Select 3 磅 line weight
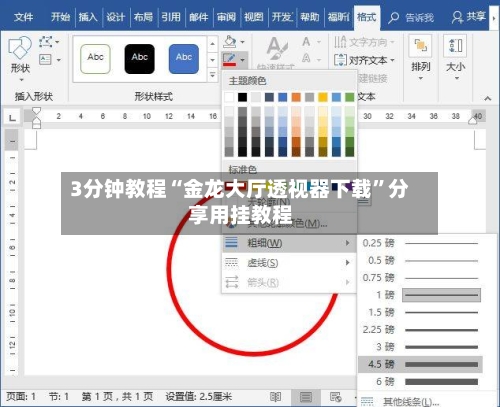 click(420, 347)
